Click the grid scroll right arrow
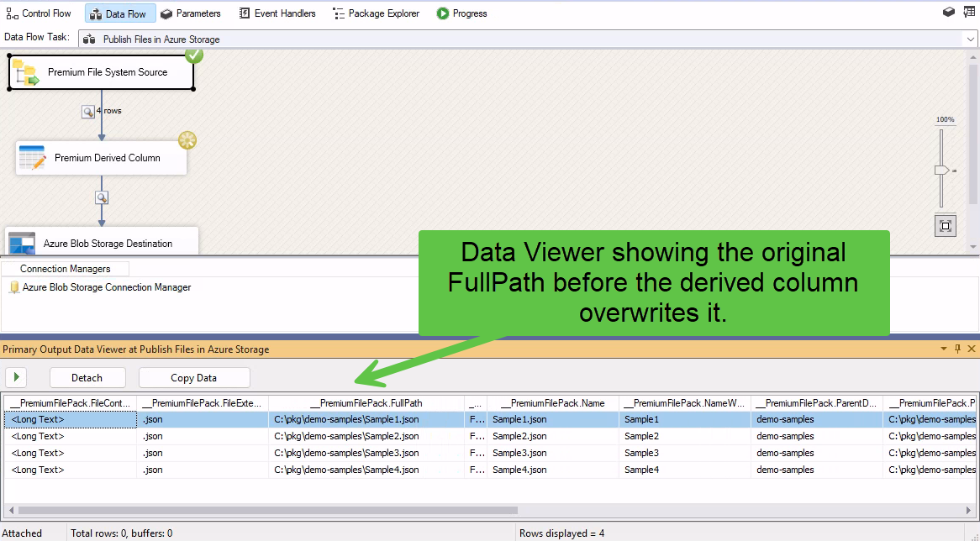This screenshot has width=980, height=541. pyautogui.click(x=969, y=511)
